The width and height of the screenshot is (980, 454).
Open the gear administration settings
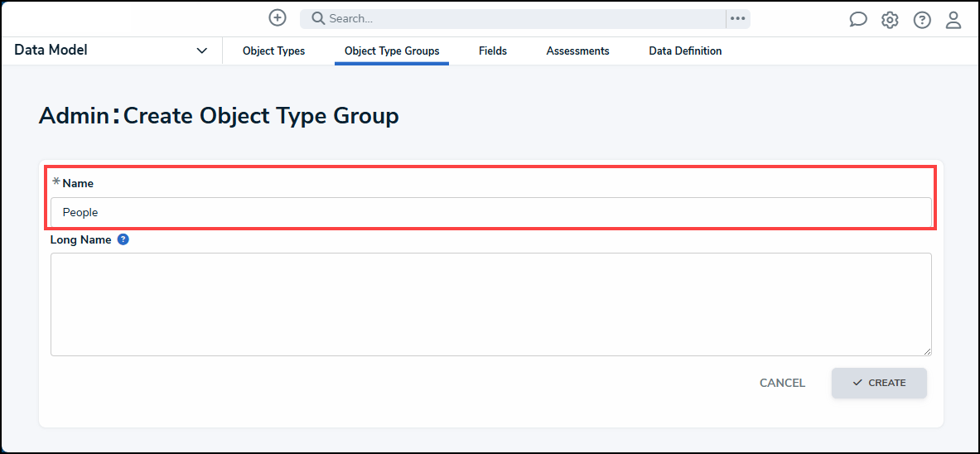[890, 20]
